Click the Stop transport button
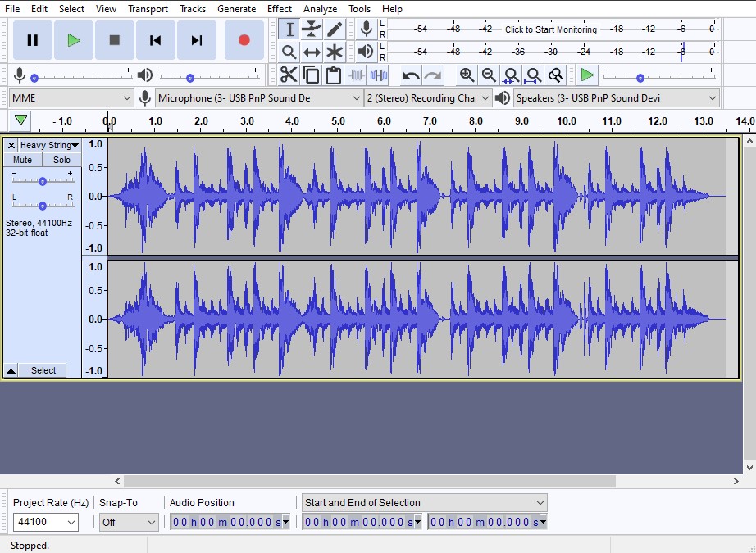Viewport: 756px width, 553px height. tap(114, 40)
